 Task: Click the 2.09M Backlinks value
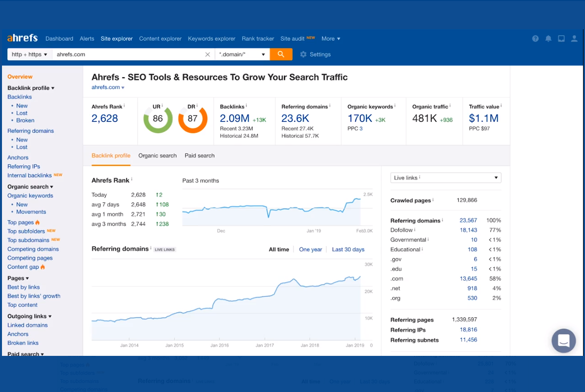coord(234,118)
